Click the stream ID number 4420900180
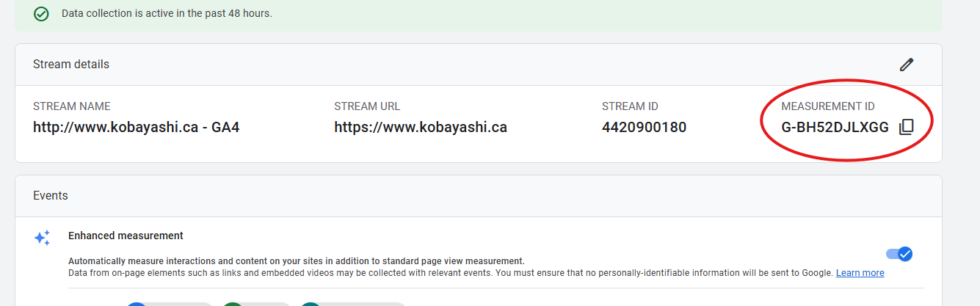 pyautogui.click(x=644, y=127)
